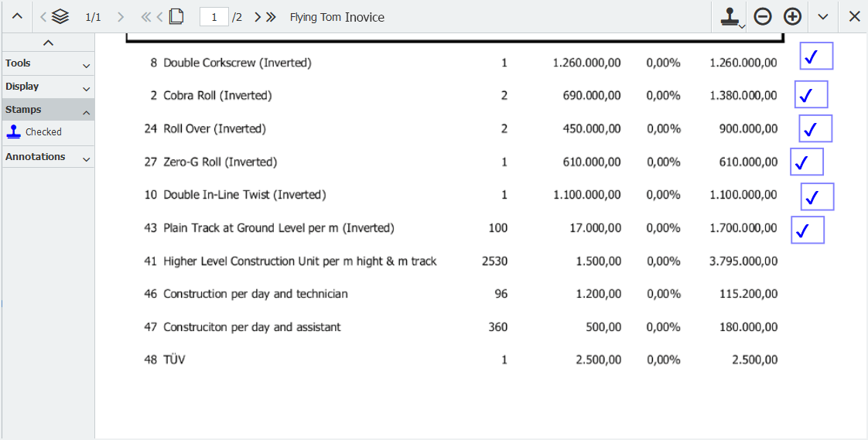Expand the Annotations section

47,157
